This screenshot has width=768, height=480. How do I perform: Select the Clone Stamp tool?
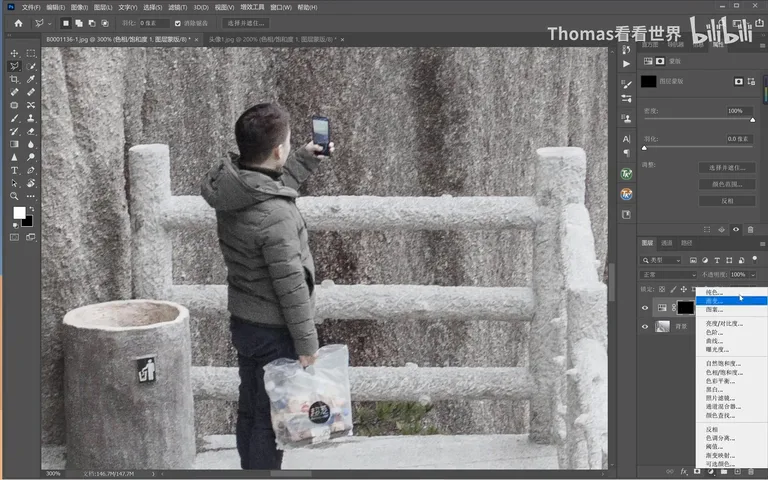(31, 118)
